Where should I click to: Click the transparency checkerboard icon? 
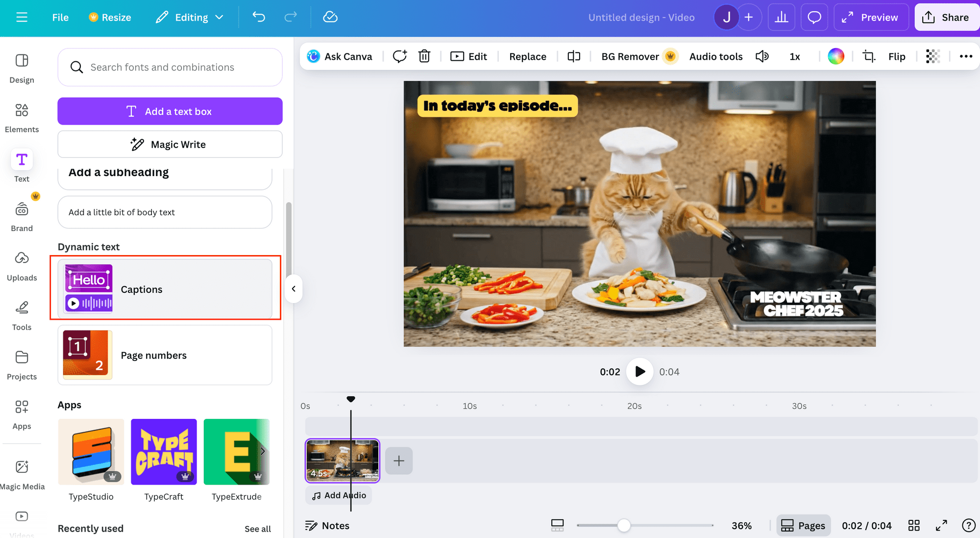[932, 56]
